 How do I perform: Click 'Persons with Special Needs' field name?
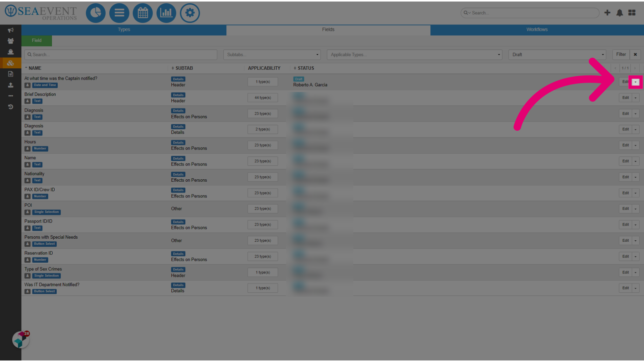pyautogui.click(x=51, y=237)
